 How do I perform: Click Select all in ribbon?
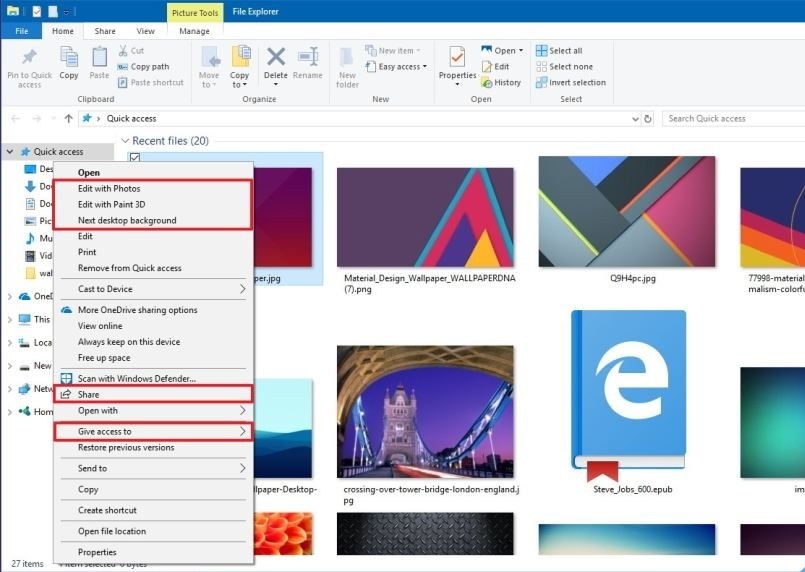[559, 51]
